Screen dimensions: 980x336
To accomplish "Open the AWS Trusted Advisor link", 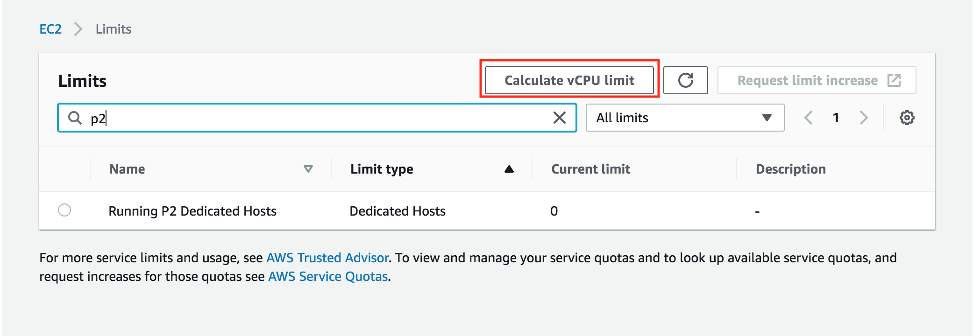I will click(327, 258).
